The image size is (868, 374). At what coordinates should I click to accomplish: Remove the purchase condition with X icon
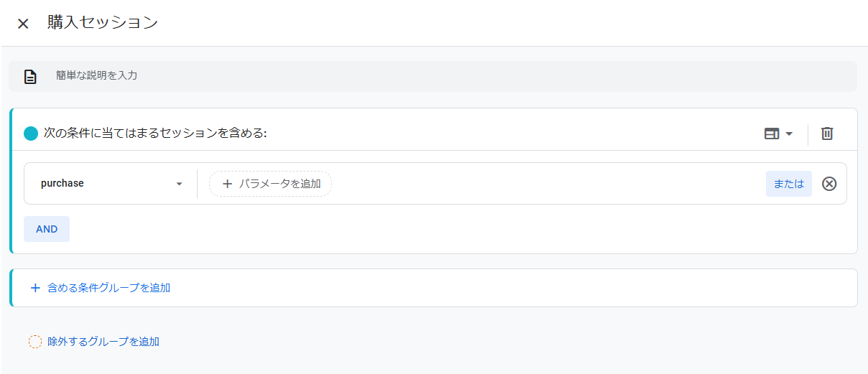click(x=829, y=184)
